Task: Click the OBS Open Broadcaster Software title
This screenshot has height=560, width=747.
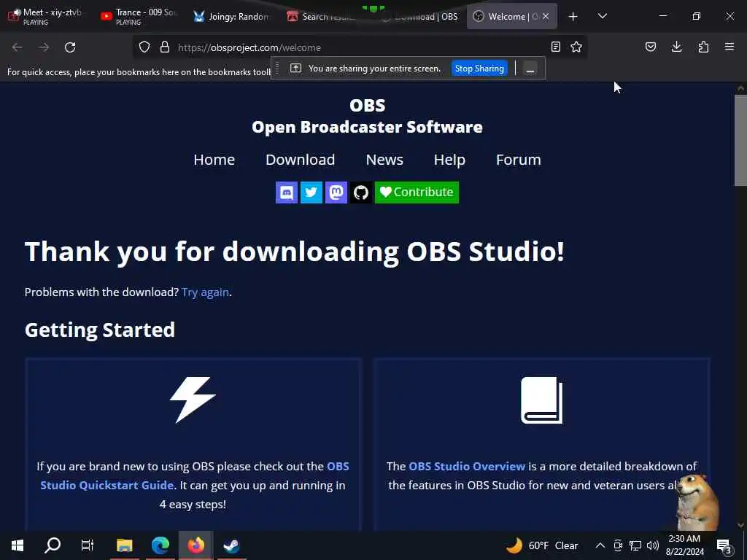Action: click(x=367, y=116)
